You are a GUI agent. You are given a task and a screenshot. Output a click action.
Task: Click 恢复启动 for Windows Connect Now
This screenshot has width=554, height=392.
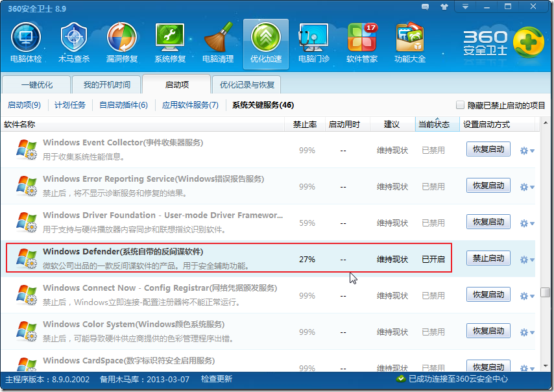(488, 295)
